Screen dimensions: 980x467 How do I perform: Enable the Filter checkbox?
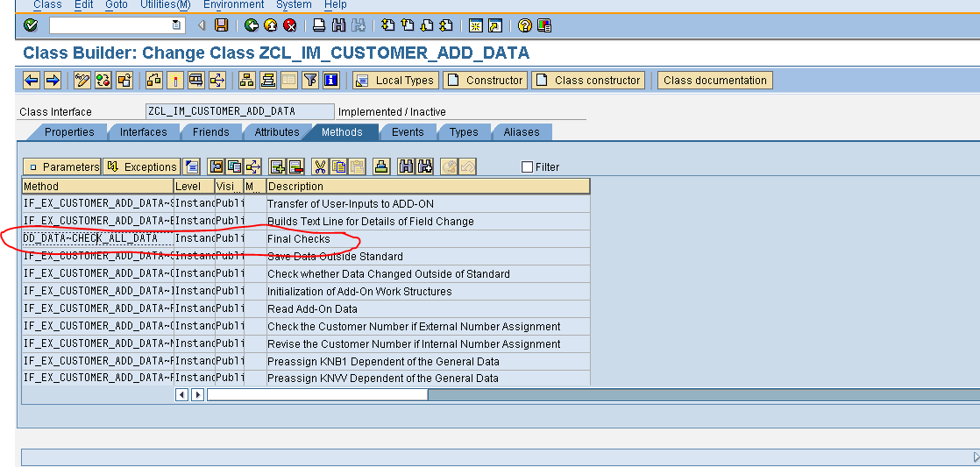[528, 166]
